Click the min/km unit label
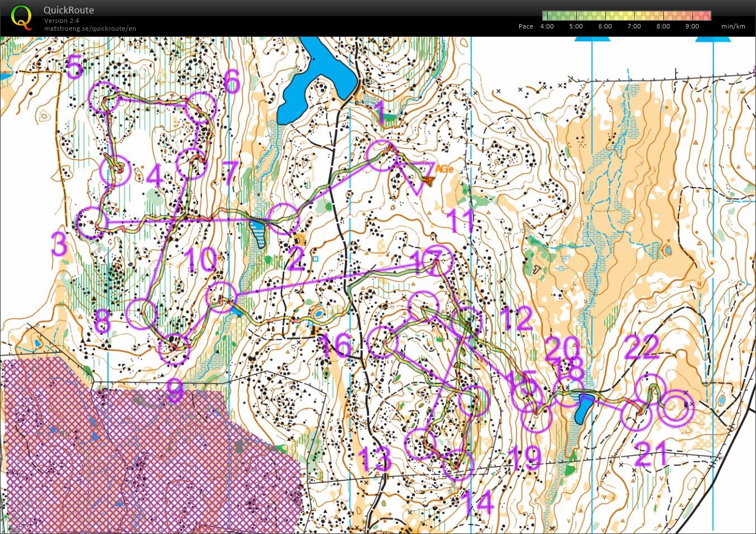 coord(733,26)
